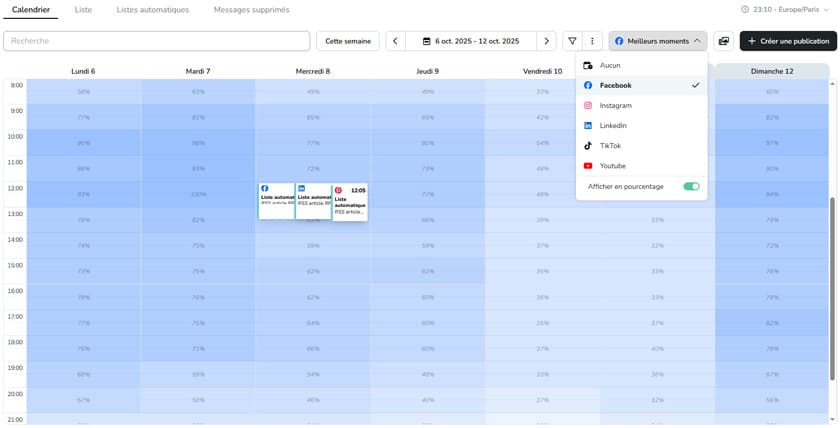Choose Youtube in best moments menu
This screenshot has width=840, height=428.
(x=642, y=166)
